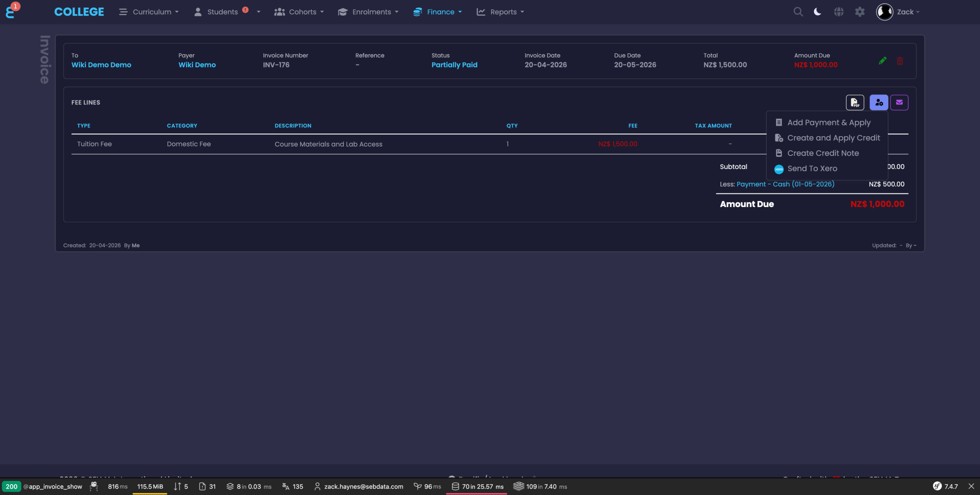980x495 pixels.
Task: Open the globe language icon
Action: pyautogui.click(x=838, y=12)
